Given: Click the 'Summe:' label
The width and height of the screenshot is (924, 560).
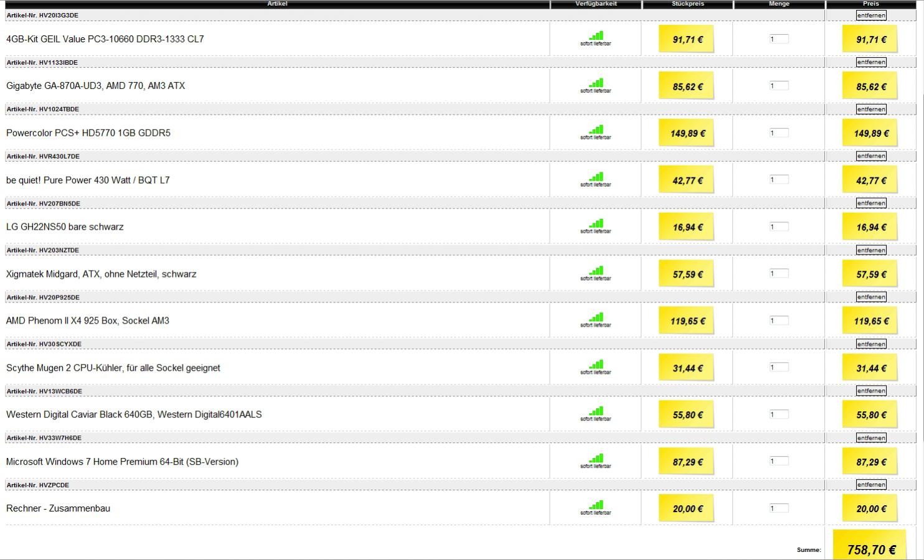Looking at the screenshot, I should pyautogui.click(x=809, y=550).
